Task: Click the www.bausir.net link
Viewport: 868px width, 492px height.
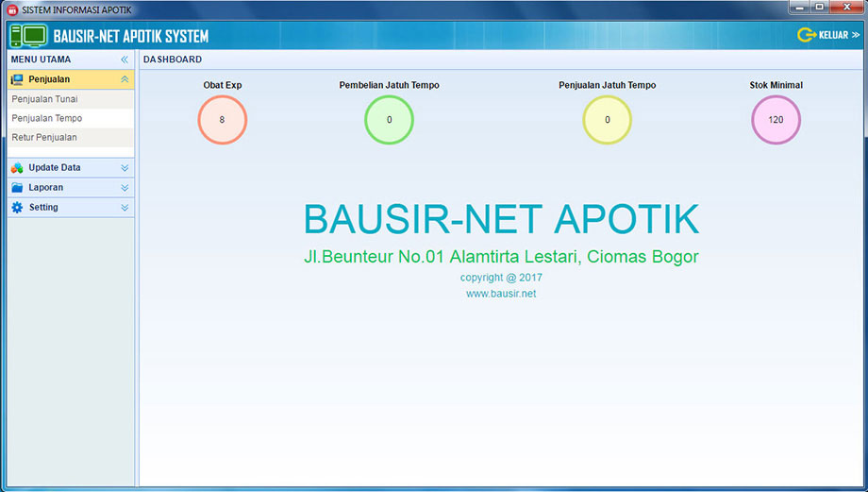Action: (501, 294)
